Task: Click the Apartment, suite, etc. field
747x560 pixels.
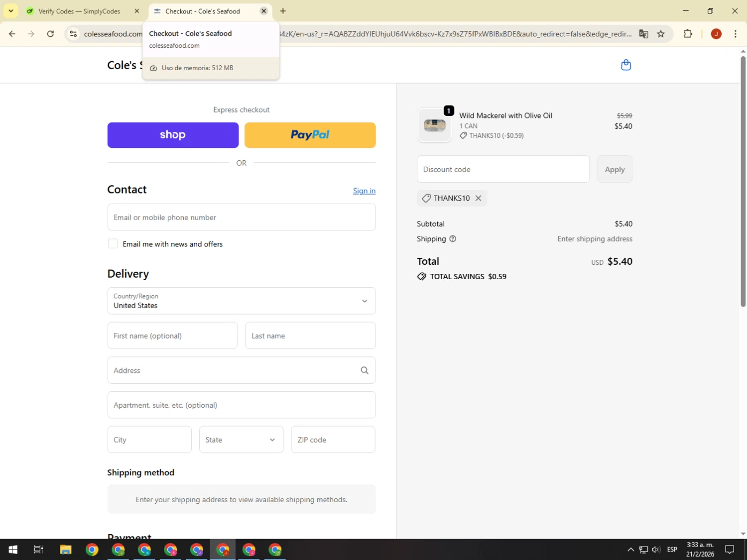Action: point(242,405)
